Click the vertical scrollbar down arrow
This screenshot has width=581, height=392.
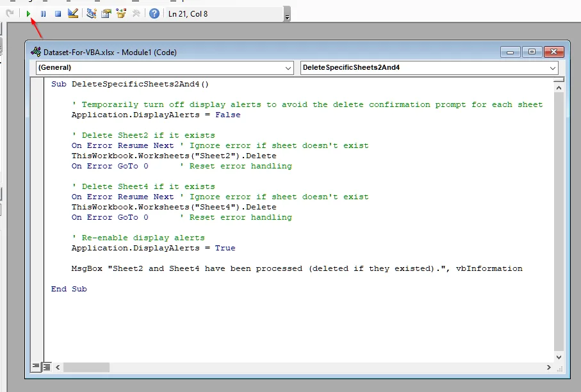click(x=559, y=357)
